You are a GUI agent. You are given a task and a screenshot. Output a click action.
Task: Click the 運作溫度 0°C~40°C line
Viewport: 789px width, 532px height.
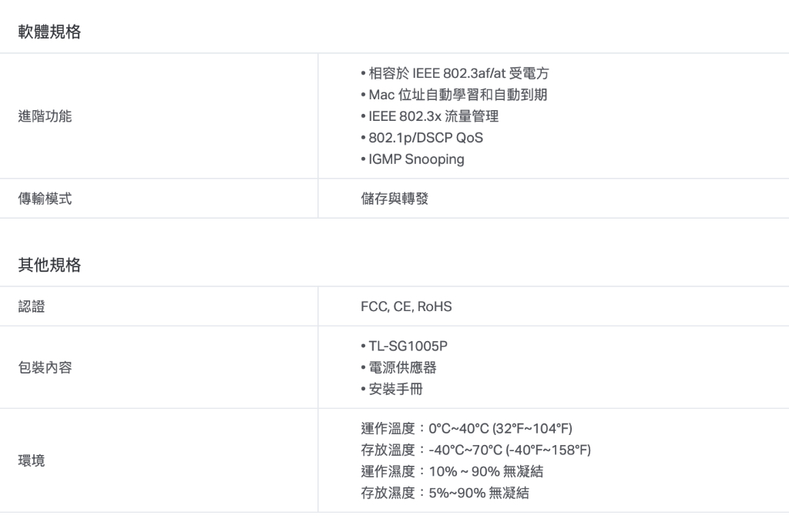click(467, 428)
